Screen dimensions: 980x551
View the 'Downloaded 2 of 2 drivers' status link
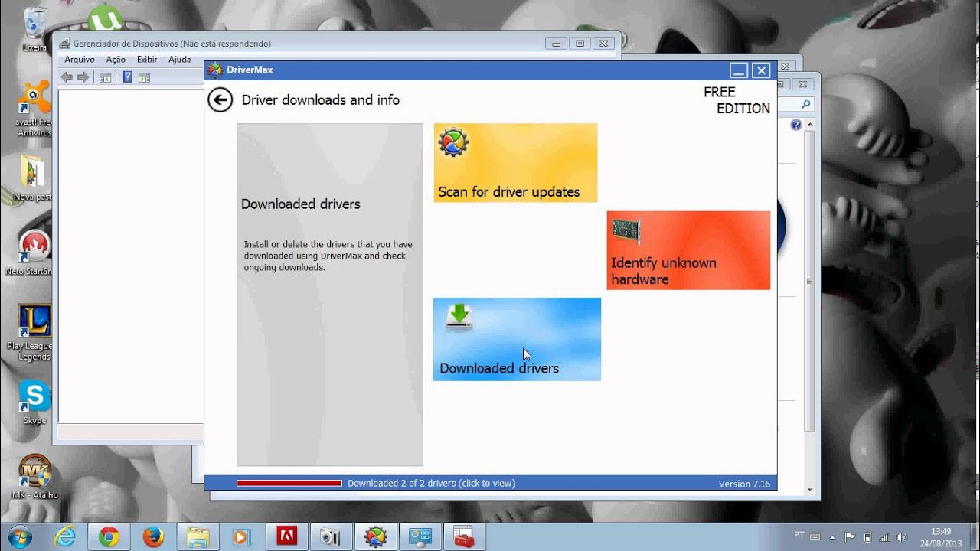tap(431, 484)
